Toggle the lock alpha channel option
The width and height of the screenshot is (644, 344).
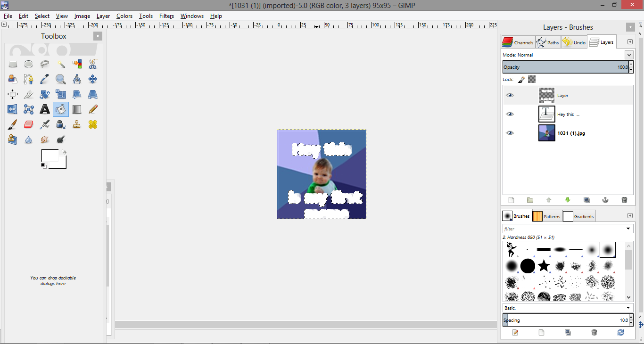pos(532,80)
